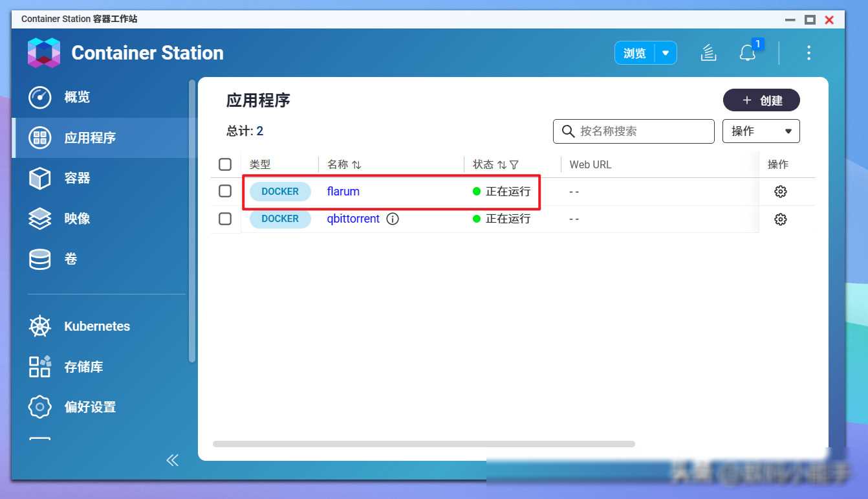Image resolution: width=868 pixels, height=499 pixels.
Task: Click the 创建 create button
Action: pos(761,100)
